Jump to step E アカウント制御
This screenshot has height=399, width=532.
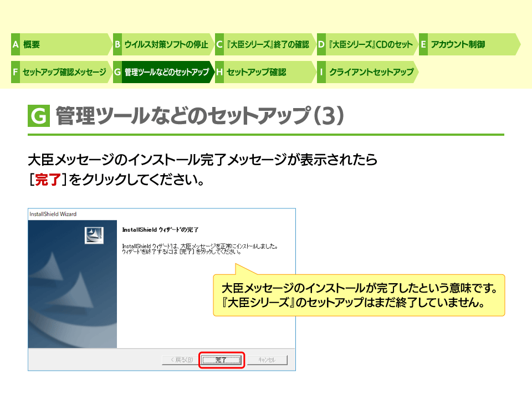[x=469, y=44]
